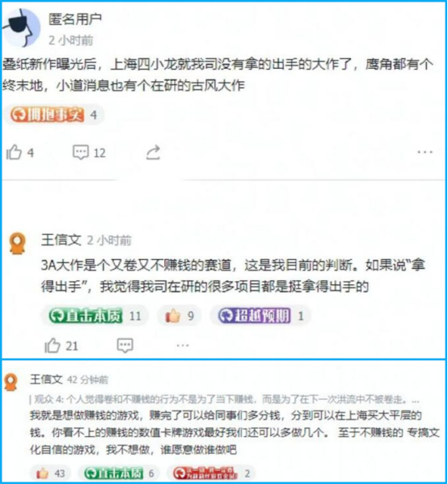This screenshot has width=448, height=484.
Task: Open the anonymous user's avatar
Action: 22,28
